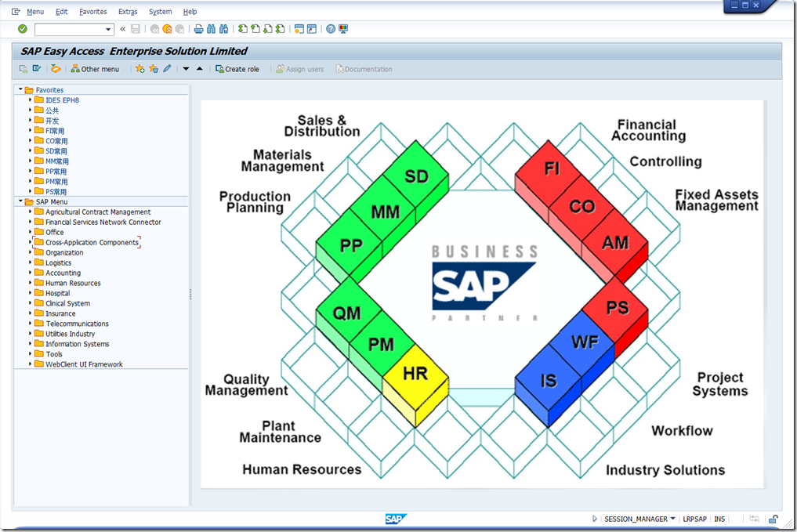Image resolution: width=797 pixels, height=532 pixels.
Task: Open the command field dropdown arrow
Action: coord(108,29)
